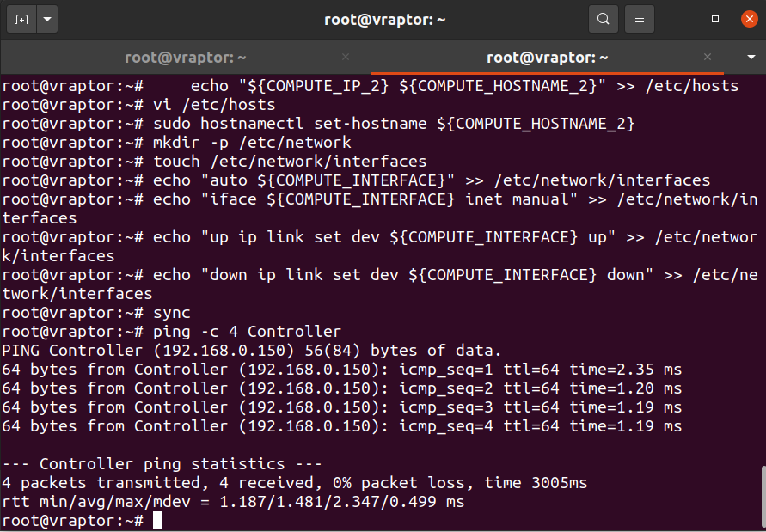Open the terminal search tool
Image resolution: width=766 pixels, height=532 pixels.
[x=604, y=20]
